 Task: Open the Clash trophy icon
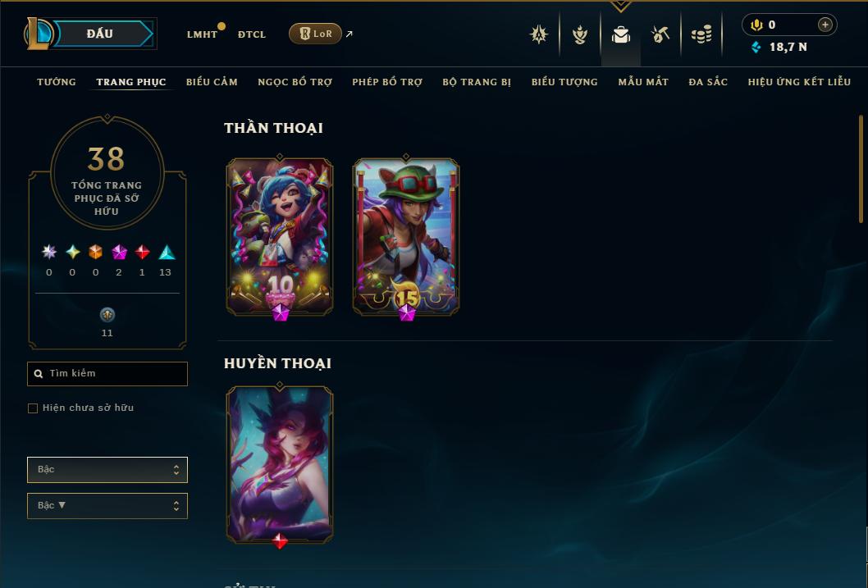579,34
